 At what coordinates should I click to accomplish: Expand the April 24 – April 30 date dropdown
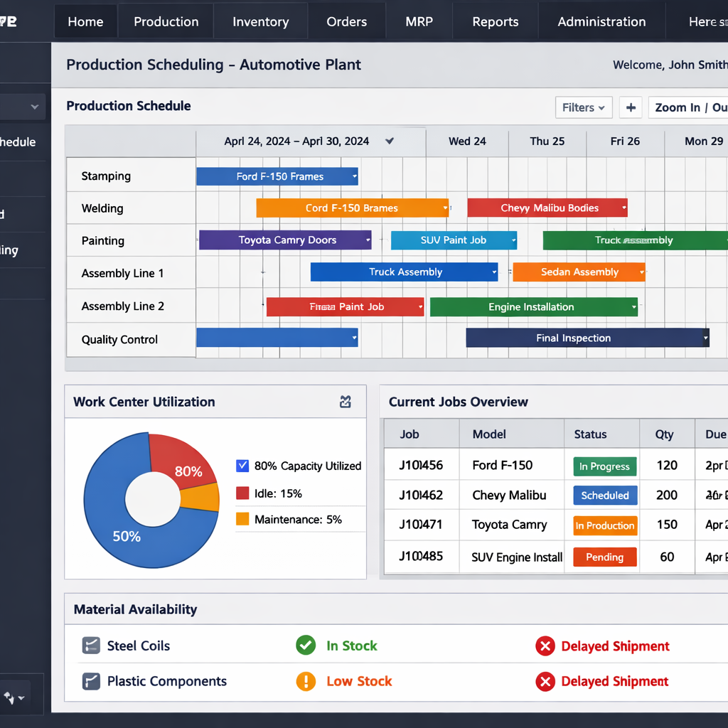tap(390, 141)
